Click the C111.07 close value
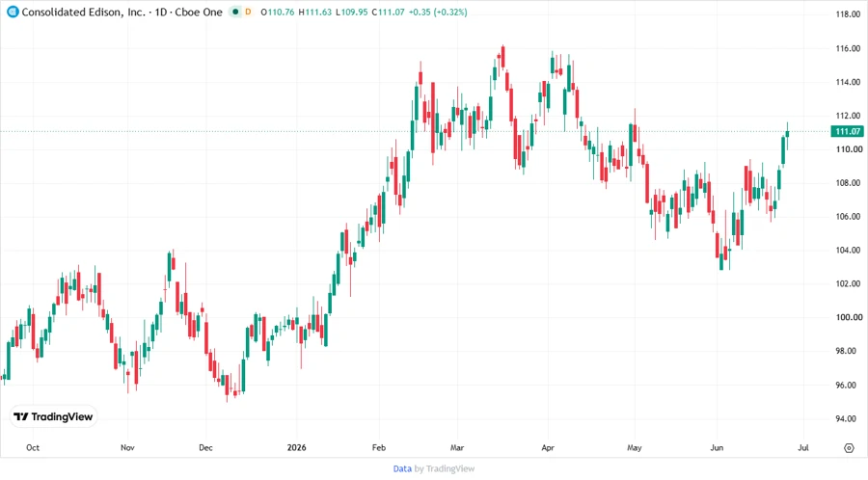The height and width of the screenshot is (480, 868). pyautogui.click(x=388, y=13)
